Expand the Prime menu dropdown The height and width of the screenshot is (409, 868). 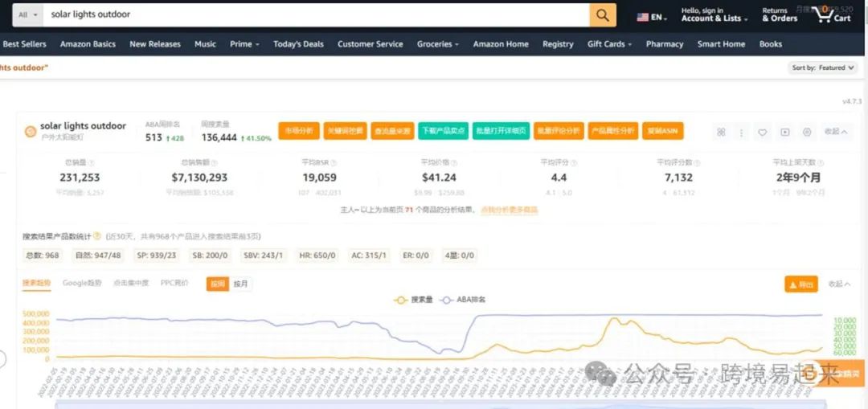pyautogui.click(x=244, y=44)
